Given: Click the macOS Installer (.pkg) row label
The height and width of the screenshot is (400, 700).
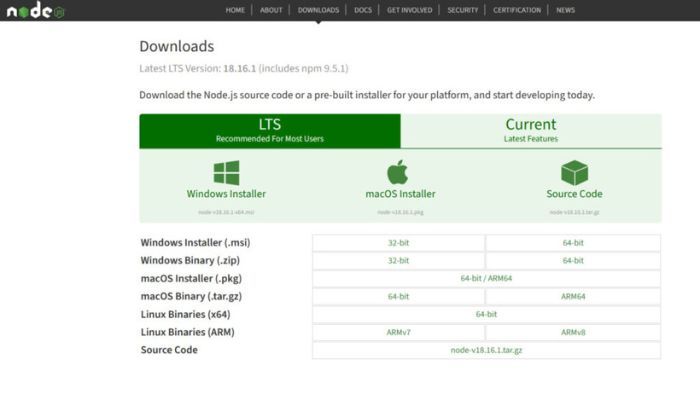Looking at the screenshot, I should pyautogui.click(x=191, y=279).
